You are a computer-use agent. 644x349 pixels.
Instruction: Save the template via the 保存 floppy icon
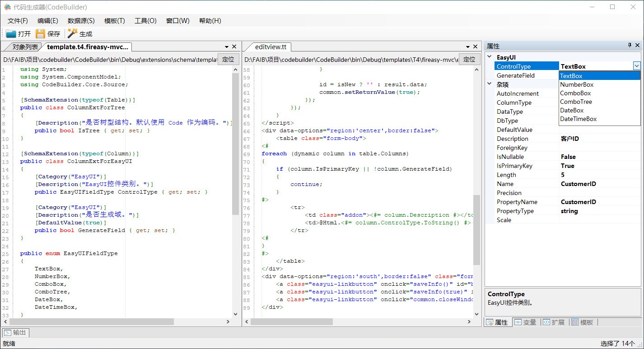[40, 33]
